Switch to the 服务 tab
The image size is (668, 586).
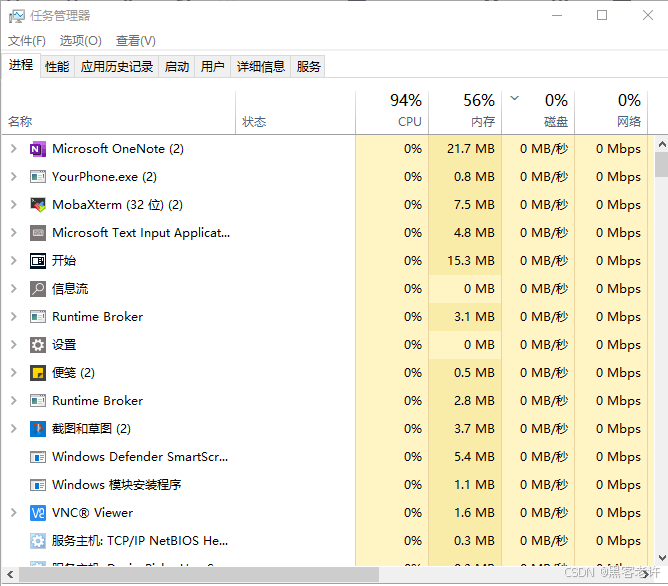click(x=308, y=67)
